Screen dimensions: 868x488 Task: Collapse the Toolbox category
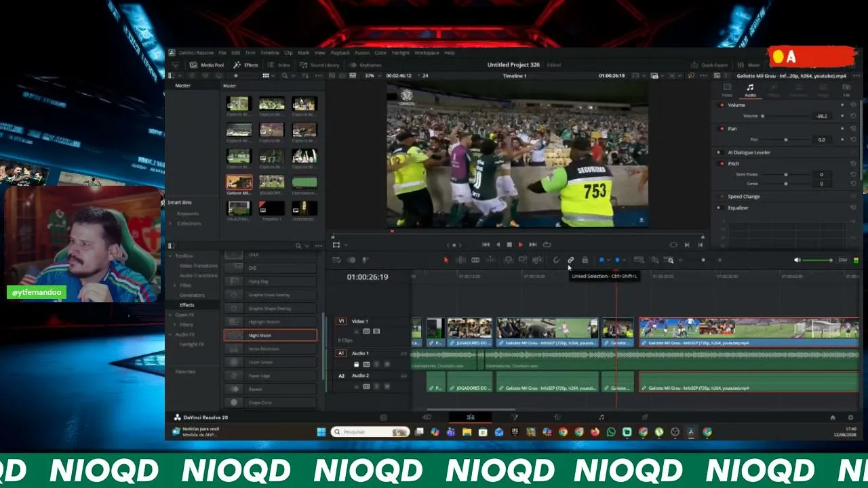pyautogui.click(x=171, y=256)
